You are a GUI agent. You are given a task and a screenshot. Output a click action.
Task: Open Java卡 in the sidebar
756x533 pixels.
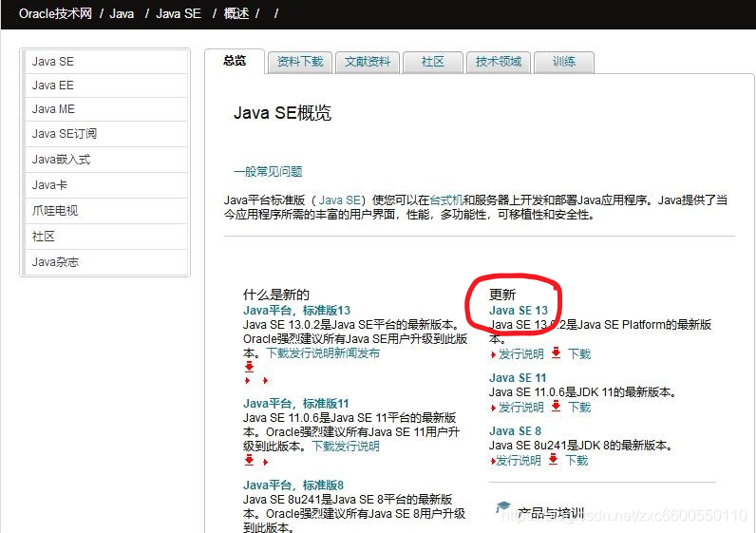click(105, 185)
